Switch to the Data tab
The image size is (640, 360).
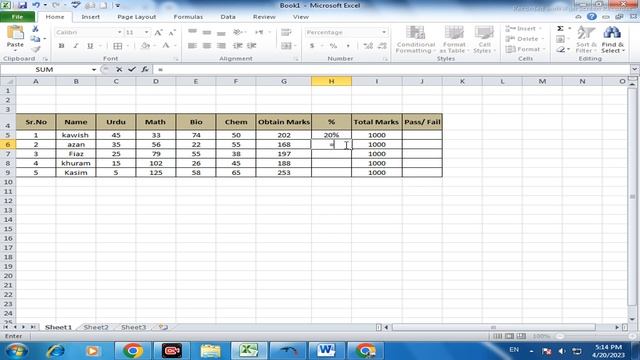point(228,17)
